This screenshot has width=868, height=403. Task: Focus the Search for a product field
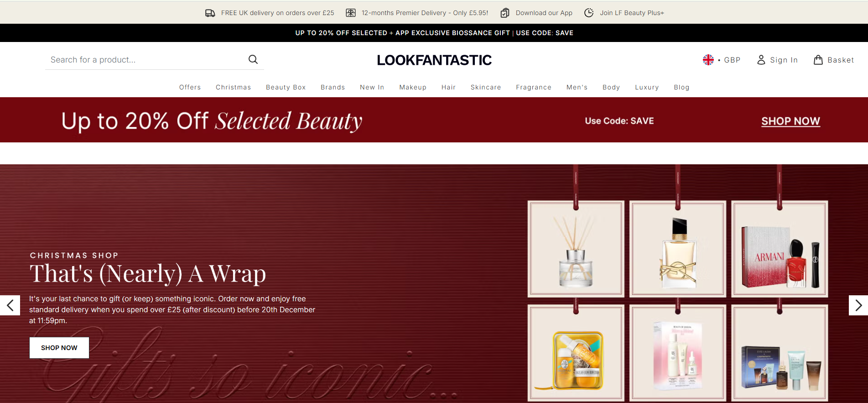[x=146, y=60]
